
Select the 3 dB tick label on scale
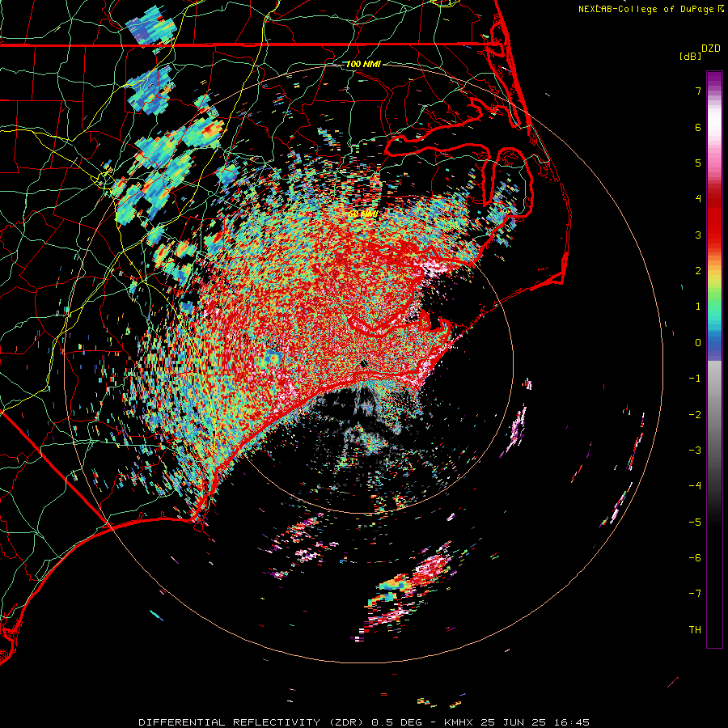[x=698, y=235]
